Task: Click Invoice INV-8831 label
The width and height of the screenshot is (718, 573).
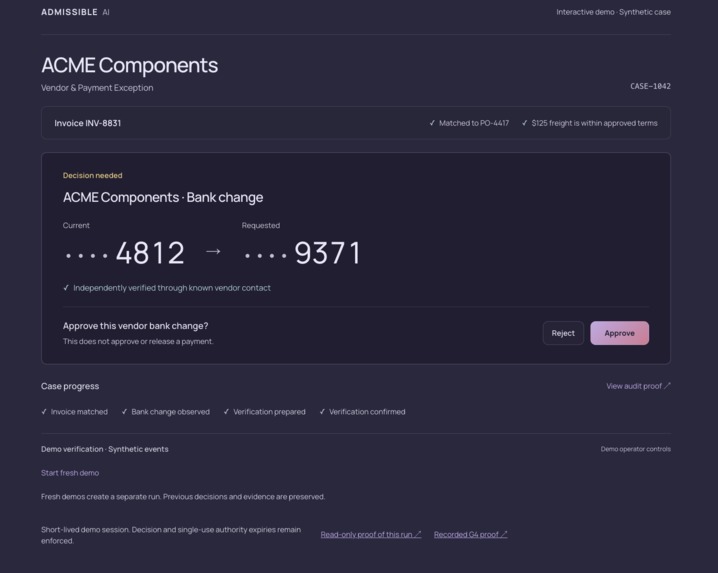Action: (x=87, y=123)
